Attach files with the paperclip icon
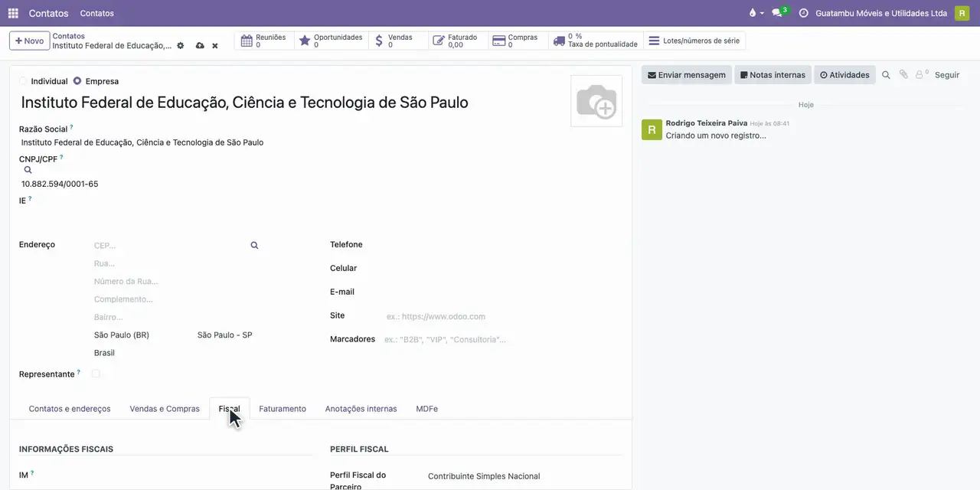The height and width of the screenshot is (490, 980). pyautogui.click(x=903, y=74)
